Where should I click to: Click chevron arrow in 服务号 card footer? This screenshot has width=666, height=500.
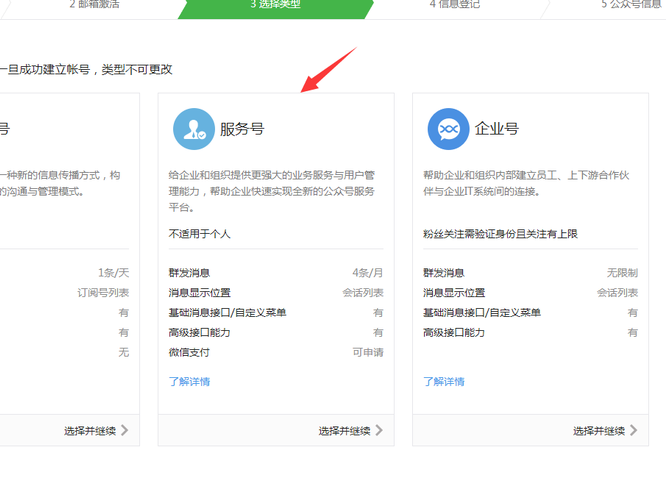coord(379,430)
